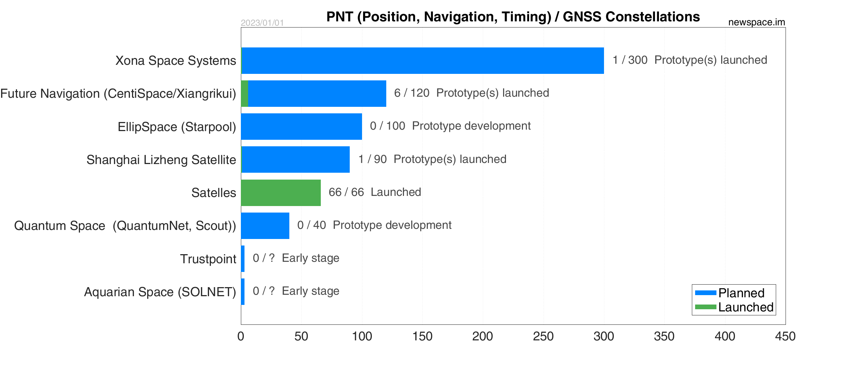Click the green Launched legend color swatch
Viewport: 868px width, 365px height.
point(705,307)
